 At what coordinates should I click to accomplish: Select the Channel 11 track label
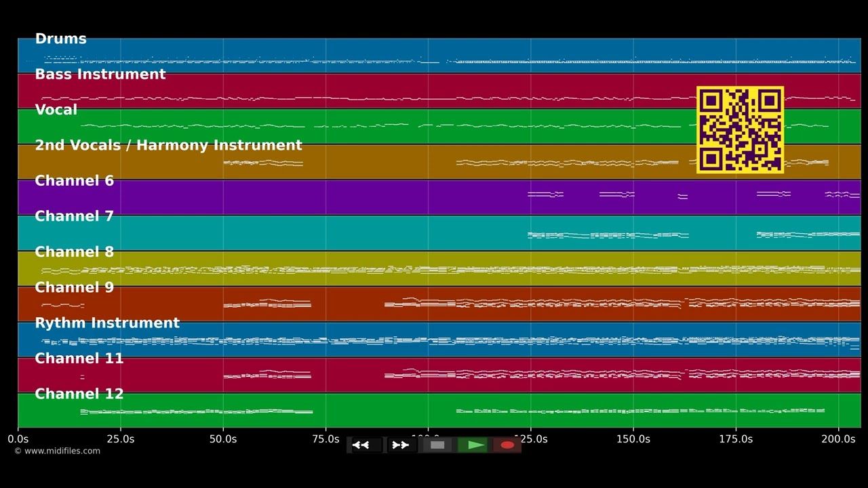coord(79,359)
